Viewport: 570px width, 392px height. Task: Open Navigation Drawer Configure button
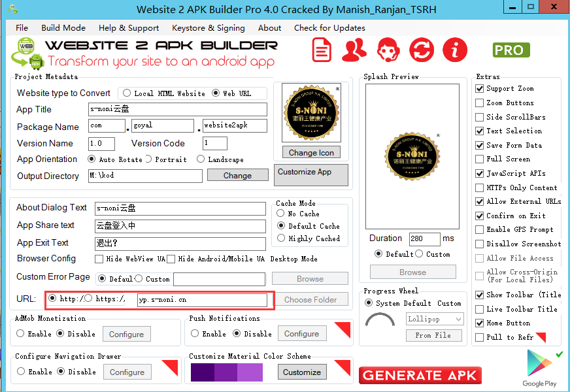(127, 372)
